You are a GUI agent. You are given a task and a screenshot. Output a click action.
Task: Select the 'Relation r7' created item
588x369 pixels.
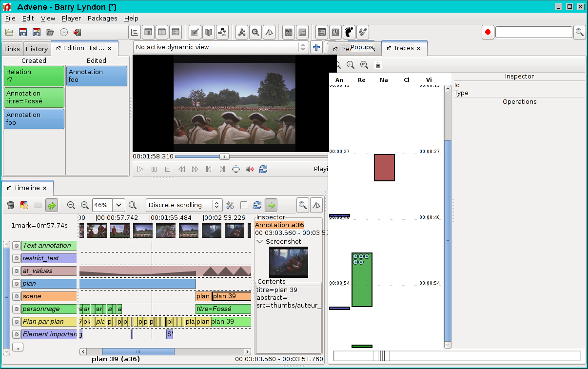(34, 76)
